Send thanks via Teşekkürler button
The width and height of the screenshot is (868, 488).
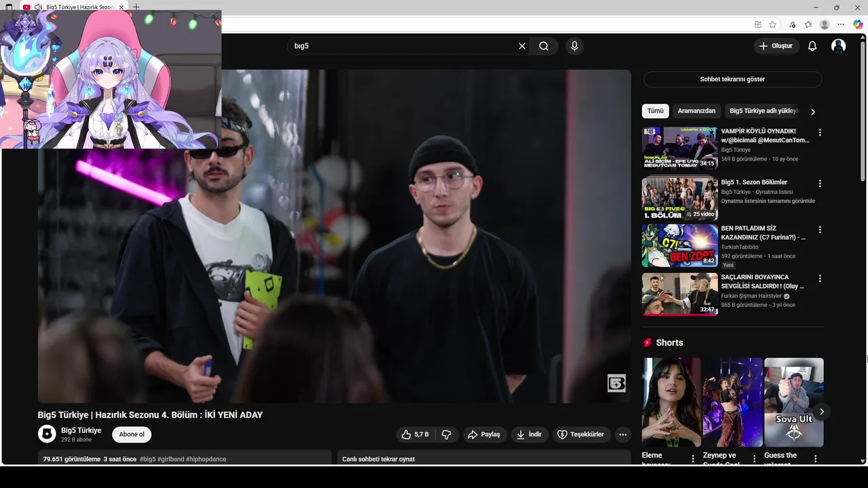point(581,434)
